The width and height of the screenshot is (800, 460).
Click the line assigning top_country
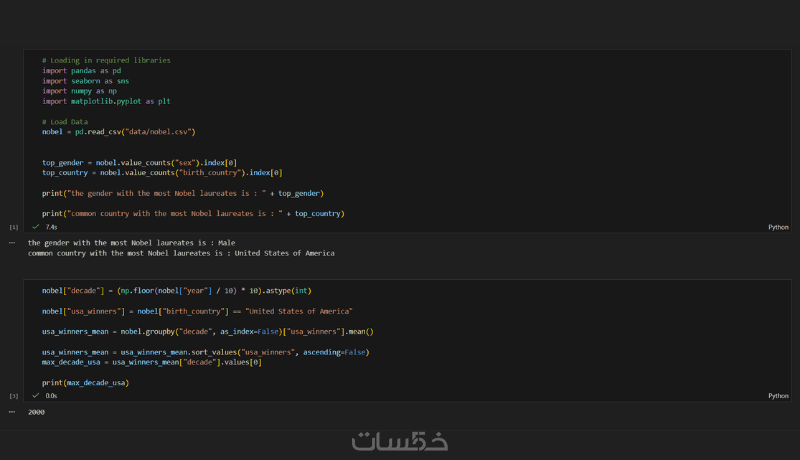pyautogui.click(x=162, y=172)
